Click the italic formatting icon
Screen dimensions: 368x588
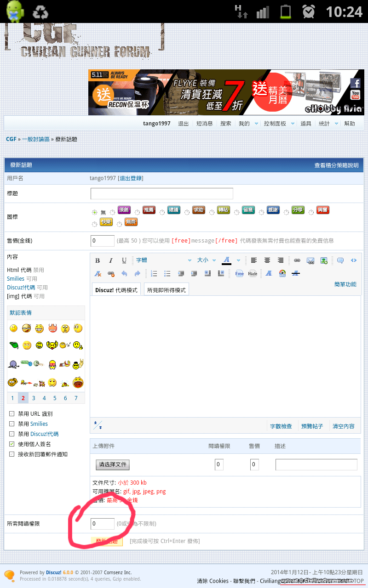point(111,260)
